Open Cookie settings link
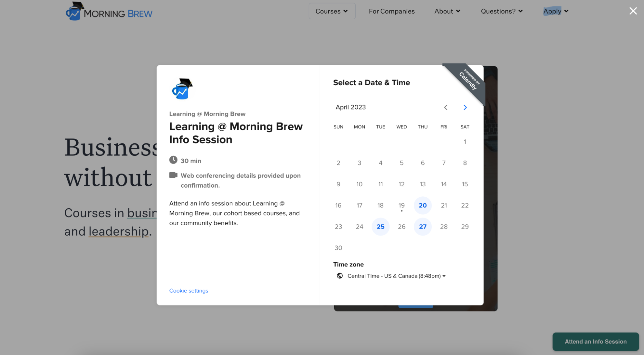Screen dimensions: 644x355 [188, 291]
